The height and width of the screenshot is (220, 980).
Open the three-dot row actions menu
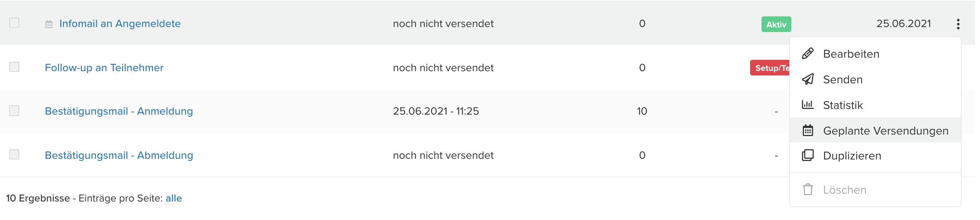[x=958, y=24]
